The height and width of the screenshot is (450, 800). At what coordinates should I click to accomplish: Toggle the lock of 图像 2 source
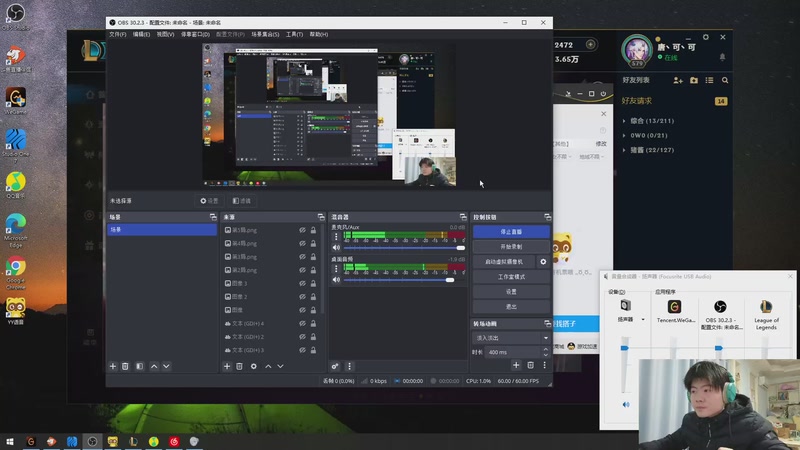[x=313, y=296]
